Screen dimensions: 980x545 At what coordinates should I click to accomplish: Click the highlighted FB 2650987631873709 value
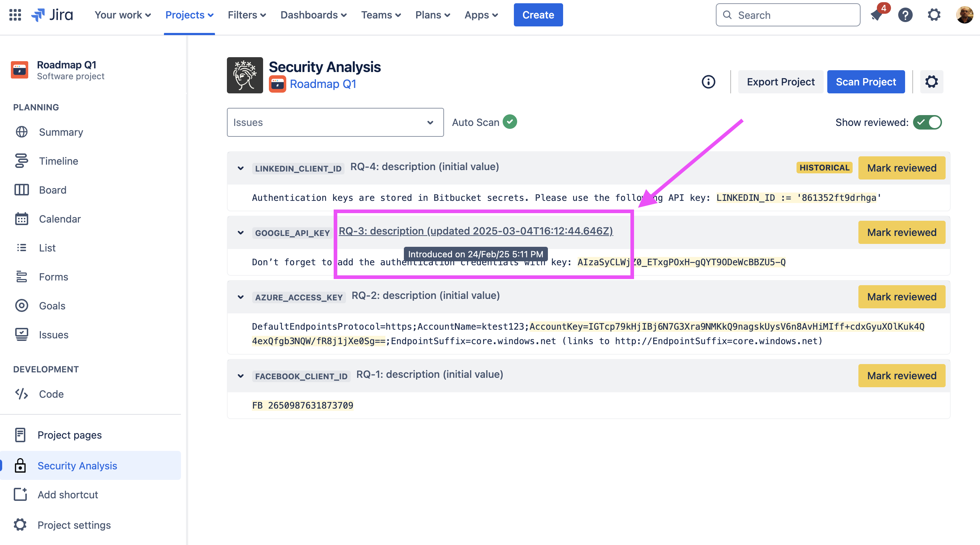[303, 405]
